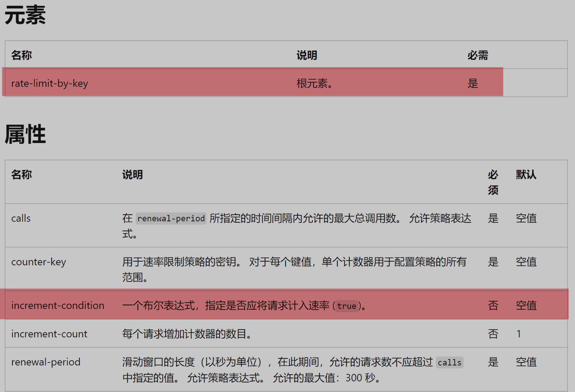Click the counter-key attribute name
The width and height of the screenshot is (575, 392).
[39, 262]
